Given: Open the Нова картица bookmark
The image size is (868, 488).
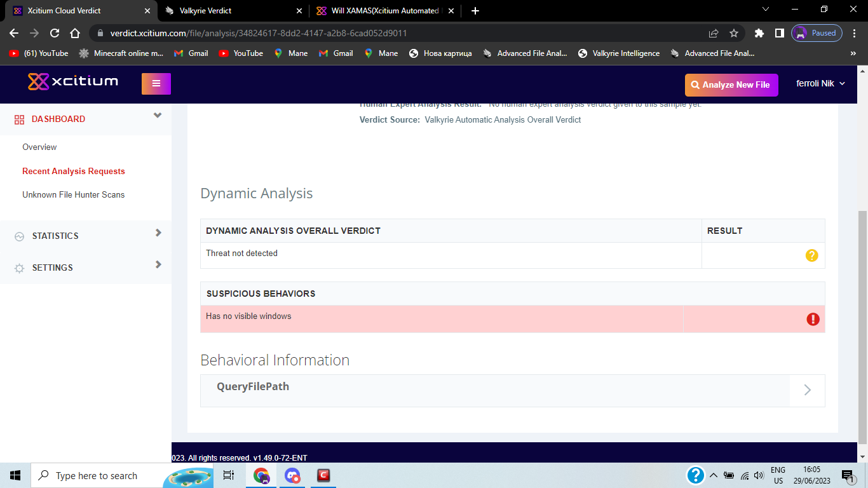Looking at the screenshot, I should pos(440,53).
